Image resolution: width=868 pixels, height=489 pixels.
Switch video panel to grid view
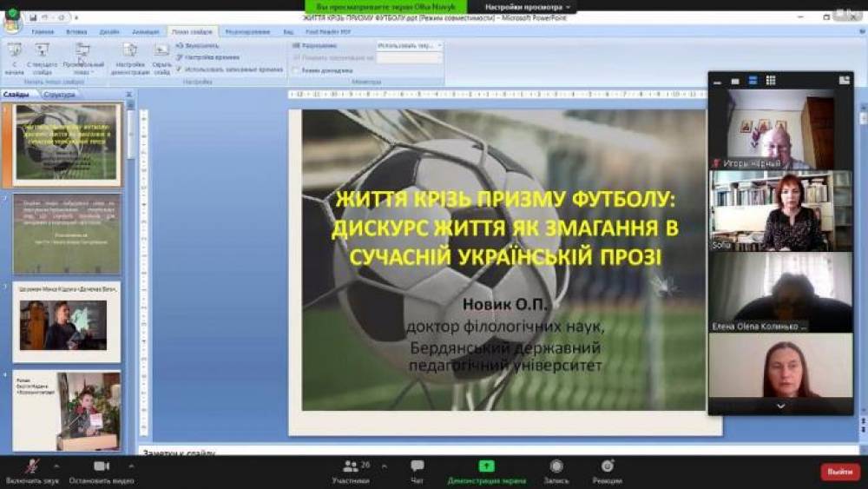pyautogui.click(x=771, y=81)
